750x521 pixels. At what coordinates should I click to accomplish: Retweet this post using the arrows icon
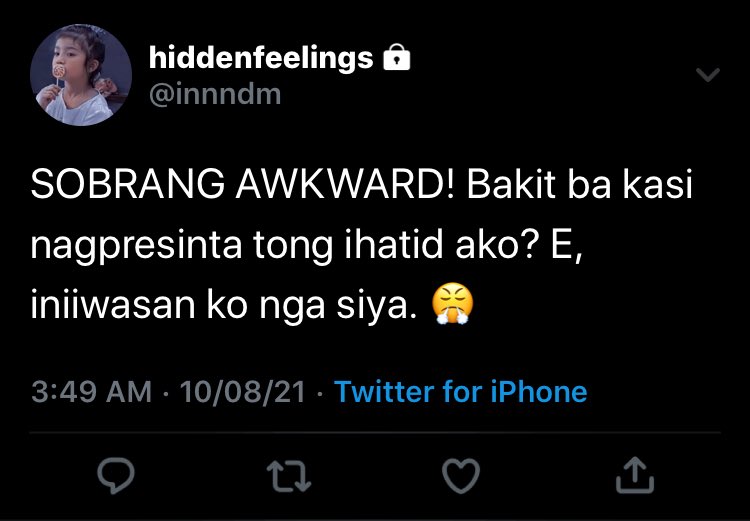point(289,476)
